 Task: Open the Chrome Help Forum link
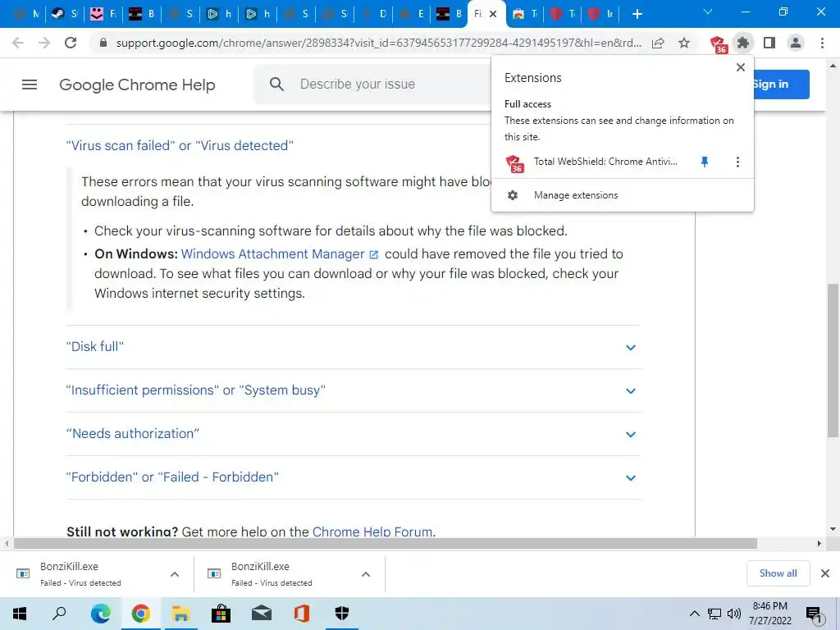point(372,532)
